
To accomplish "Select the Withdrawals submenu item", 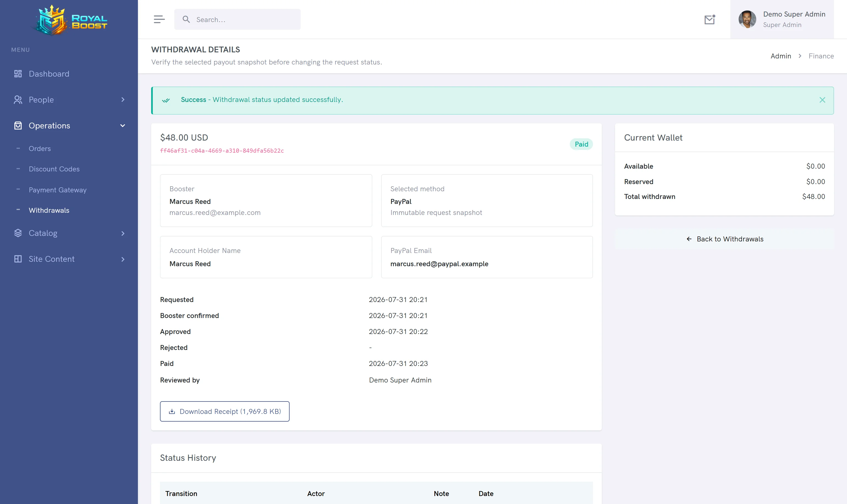I will click(x=49, y=210).
